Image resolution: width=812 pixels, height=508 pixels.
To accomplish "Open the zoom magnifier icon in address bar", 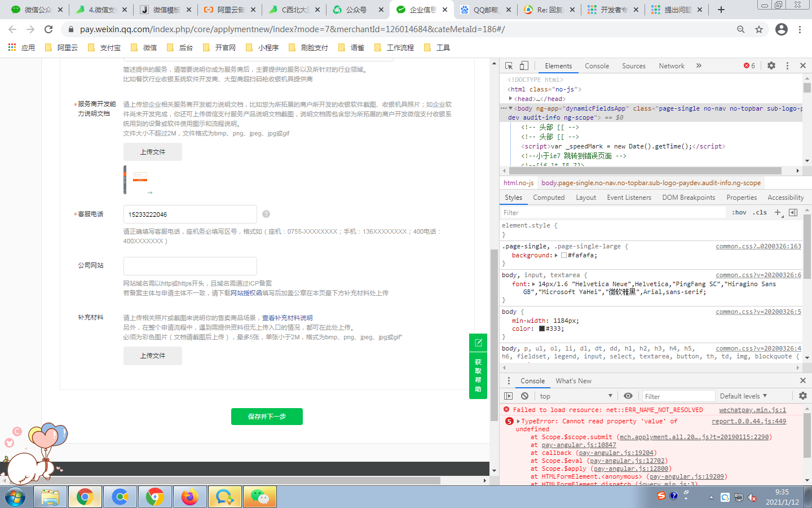I will (741, 29).
